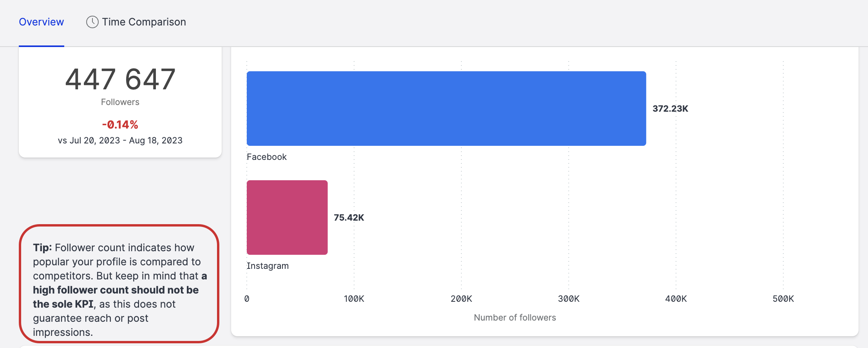Select the 447 647 followers count
This screenshot has height=348, width=868.
(120, 80)
